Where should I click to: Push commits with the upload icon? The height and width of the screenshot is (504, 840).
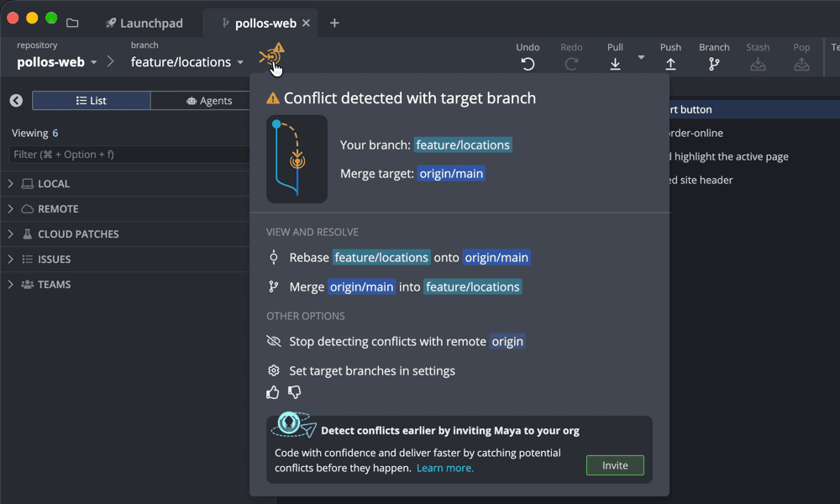[670, 65]
